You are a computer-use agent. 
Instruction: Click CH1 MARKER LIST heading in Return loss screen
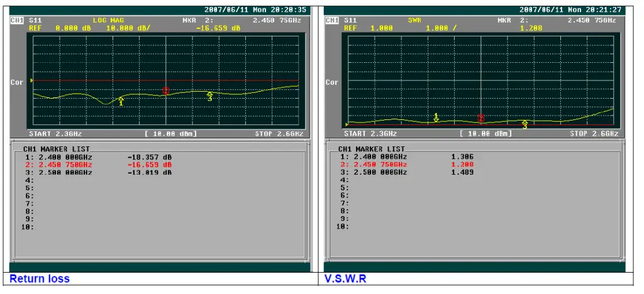click(56, 150)
